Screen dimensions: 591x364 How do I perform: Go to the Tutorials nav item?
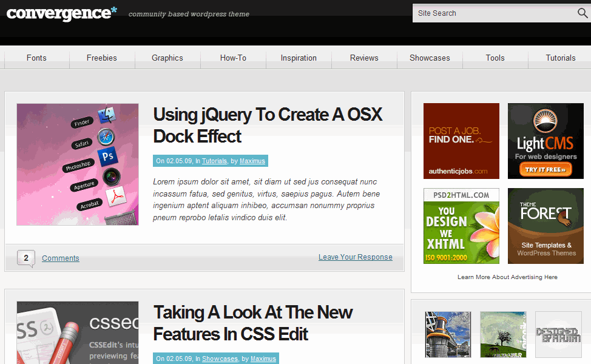561,58
